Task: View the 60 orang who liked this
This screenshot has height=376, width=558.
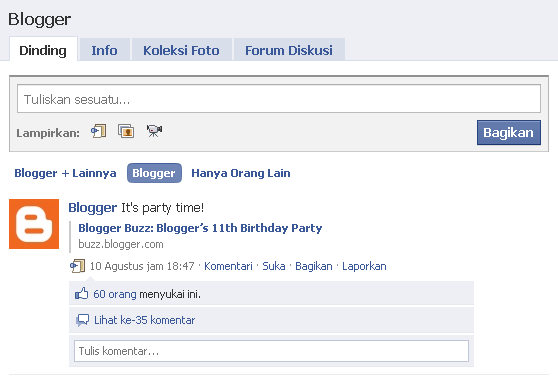Action: click(x=115, y=294)
